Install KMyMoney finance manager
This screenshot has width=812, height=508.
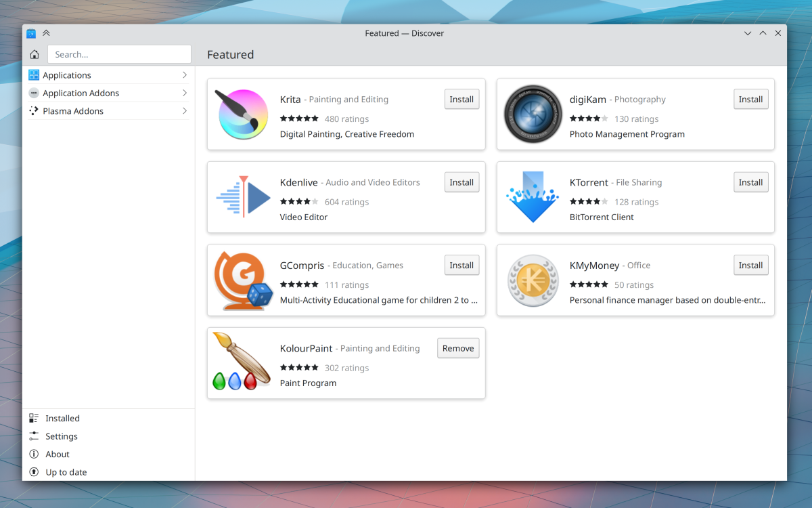(750, 266)
